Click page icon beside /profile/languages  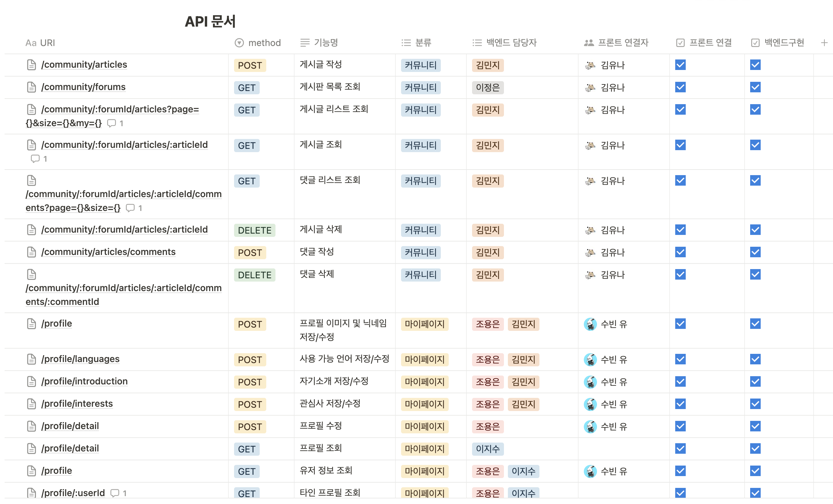(32, 359)
